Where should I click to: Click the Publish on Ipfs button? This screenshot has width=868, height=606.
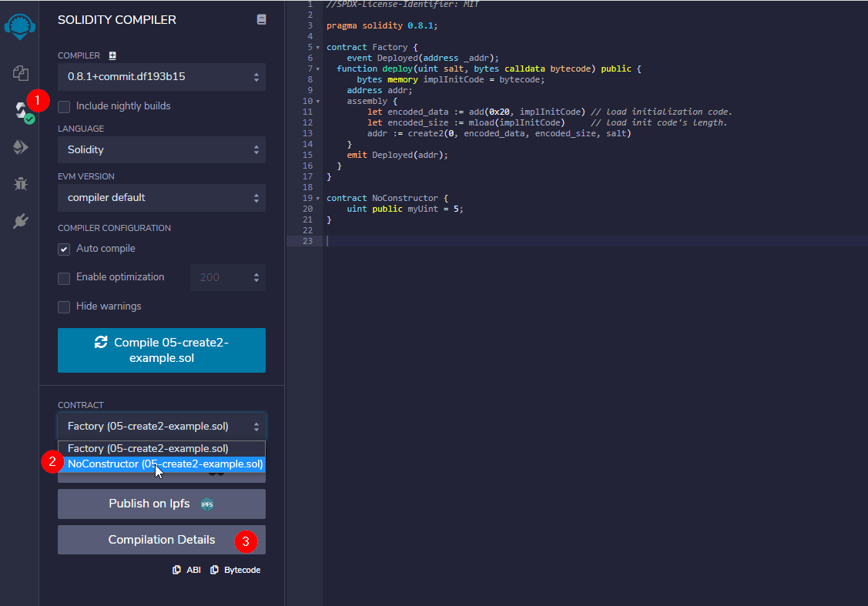(162, 504)
